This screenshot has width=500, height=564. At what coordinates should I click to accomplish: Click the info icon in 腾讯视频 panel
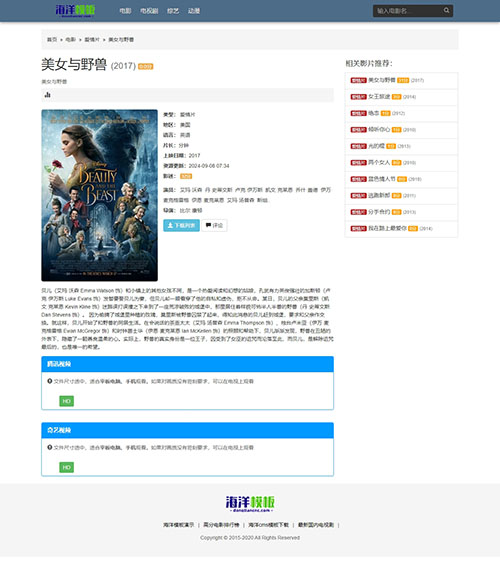pos(50,381)
